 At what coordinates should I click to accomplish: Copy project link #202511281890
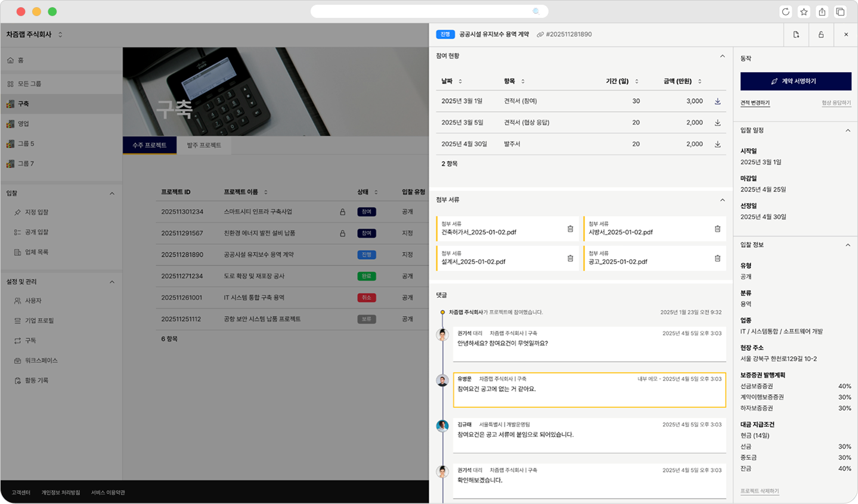point(564,35)
